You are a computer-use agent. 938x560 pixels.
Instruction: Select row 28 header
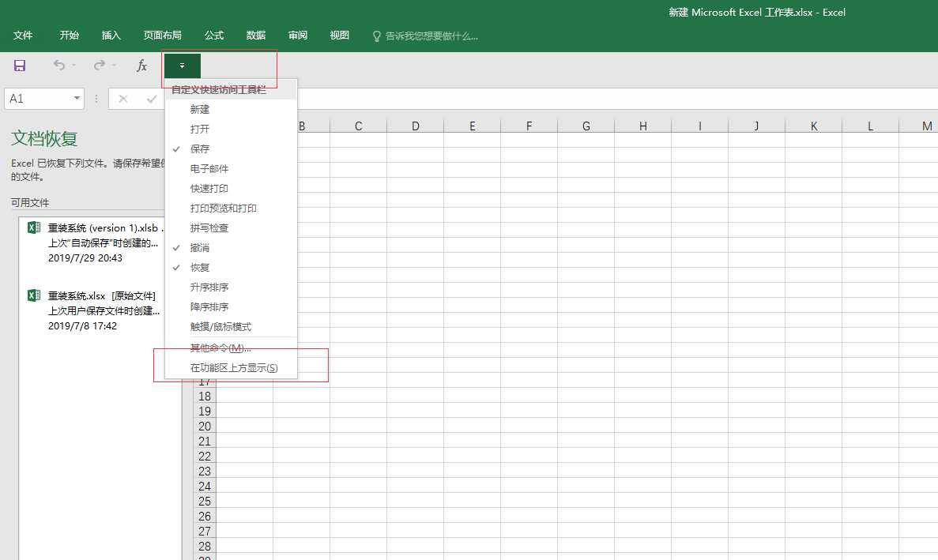pos(205,546)
